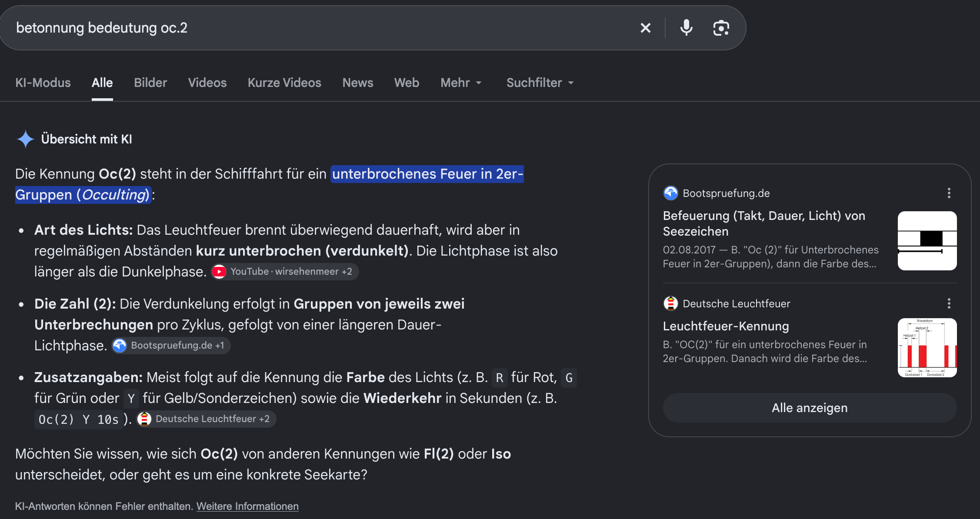
Task: Switch to the News tab
Action: tap(358, 83)
